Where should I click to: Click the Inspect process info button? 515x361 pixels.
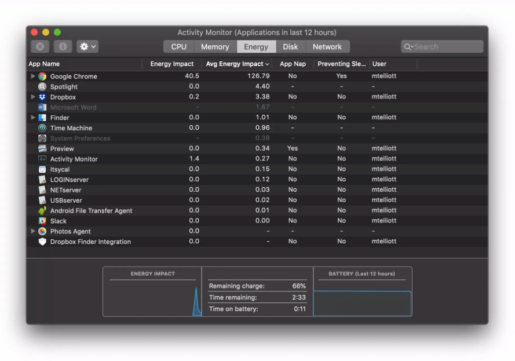point(63,47)
